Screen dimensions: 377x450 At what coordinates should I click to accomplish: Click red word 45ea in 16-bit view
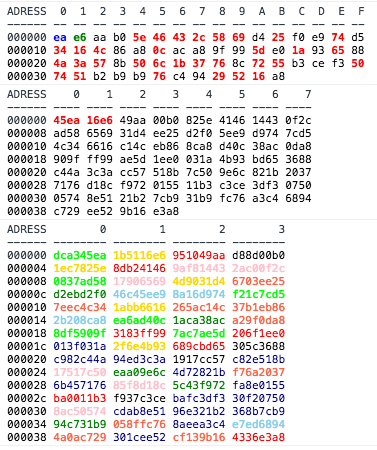tap(67, 120)
